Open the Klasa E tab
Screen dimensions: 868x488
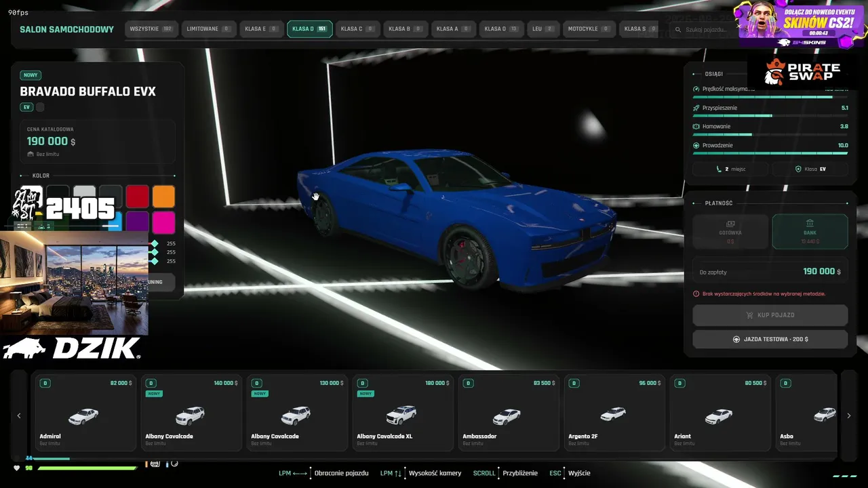click(261, 29)
